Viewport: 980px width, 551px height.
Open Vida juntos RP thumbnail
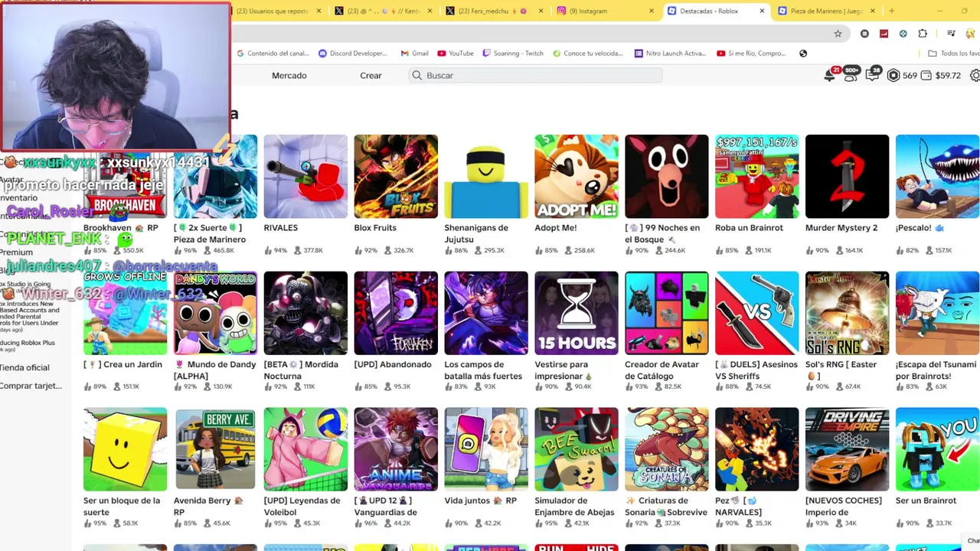click(486, 449)
